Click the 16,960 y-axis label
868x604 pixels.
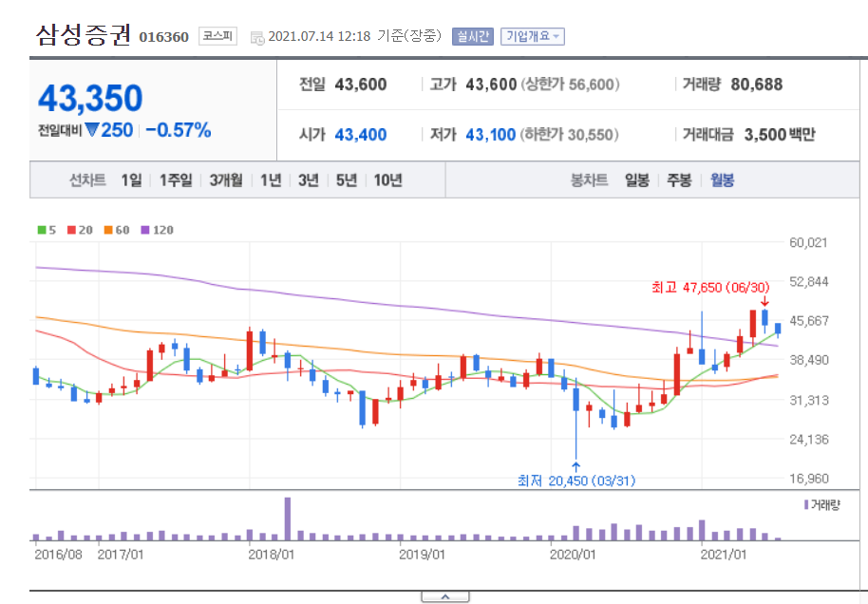[809, 479]
